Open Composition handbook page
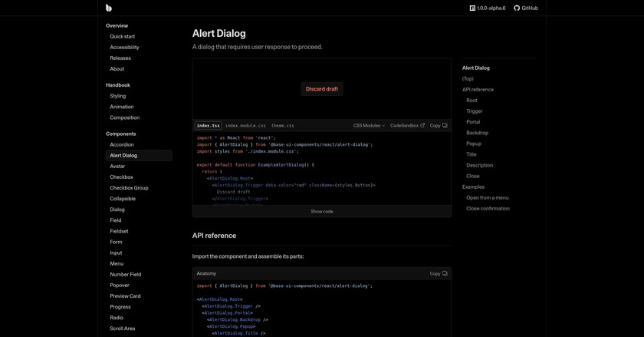644x337 pixels. point(125,117)
